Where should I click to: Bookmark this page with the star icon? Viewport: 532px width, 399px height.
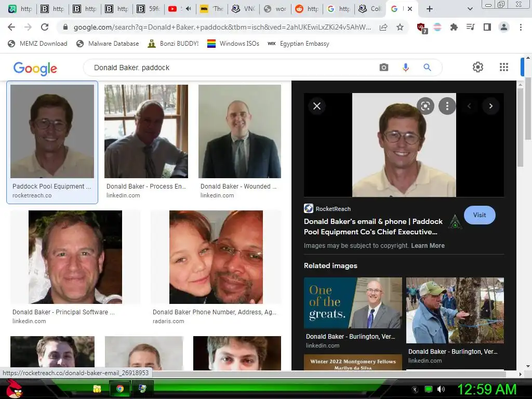400,27
